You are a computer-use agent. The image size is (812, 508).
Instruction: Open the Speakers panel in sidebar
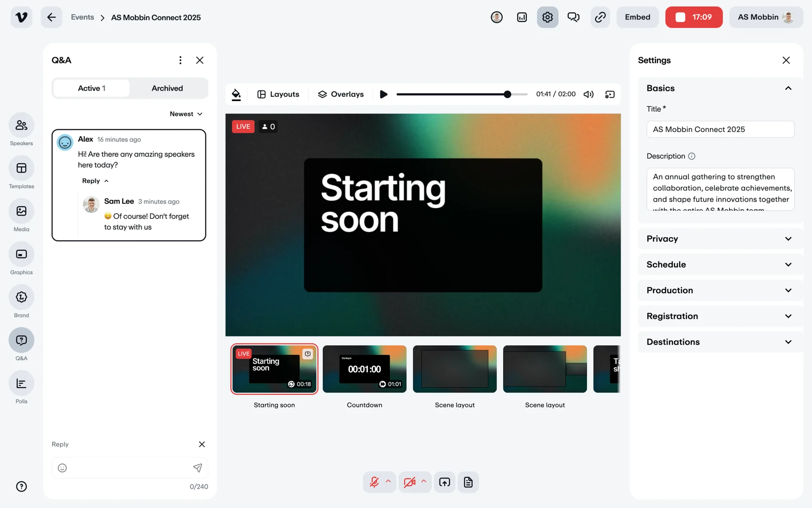[21, 125]
